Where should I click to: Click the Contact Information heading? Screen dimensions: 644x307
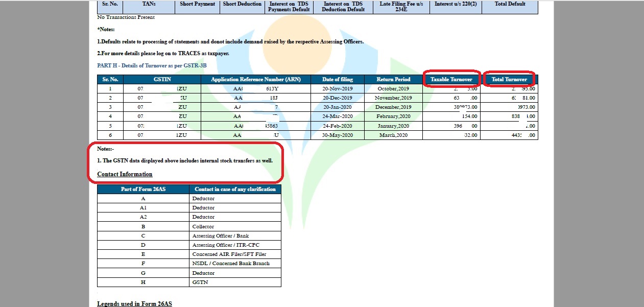coord(125,174)
